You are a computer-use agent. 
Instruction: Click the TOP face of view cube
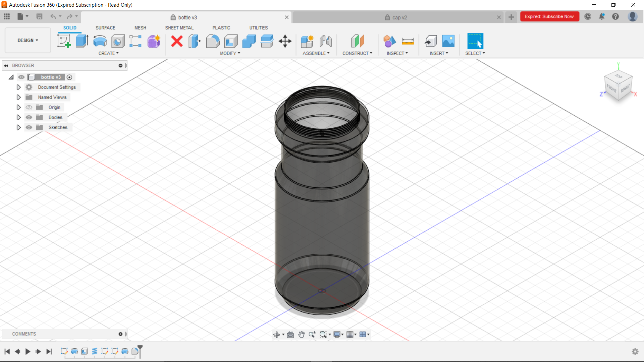point(619,76)
